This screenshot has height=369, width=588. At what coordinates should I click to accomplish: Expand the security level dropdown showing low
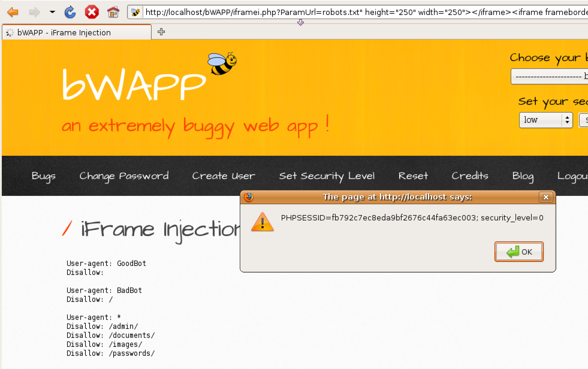(x=545, y=120)
